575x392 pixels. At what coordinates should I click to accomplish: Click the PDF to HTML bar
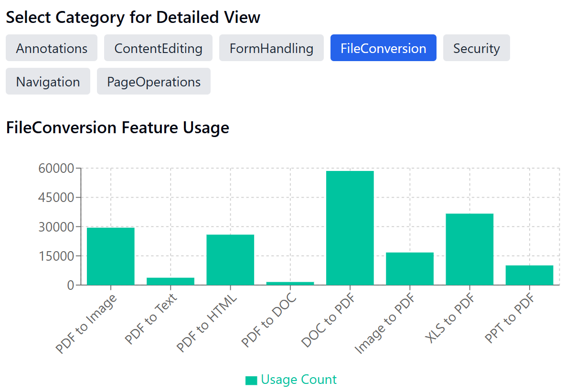pyautogui.click(x=230, y=260)
